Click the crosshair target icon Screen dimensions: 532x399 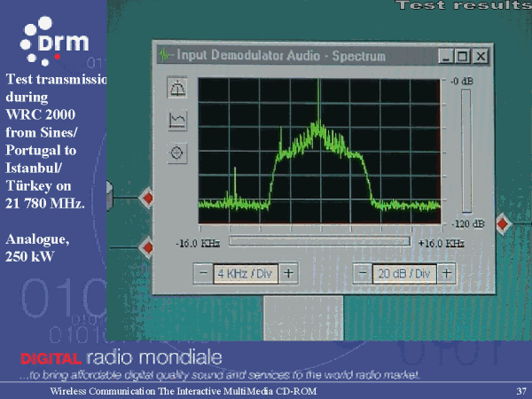pyautogui.click(x=177, y=153)
